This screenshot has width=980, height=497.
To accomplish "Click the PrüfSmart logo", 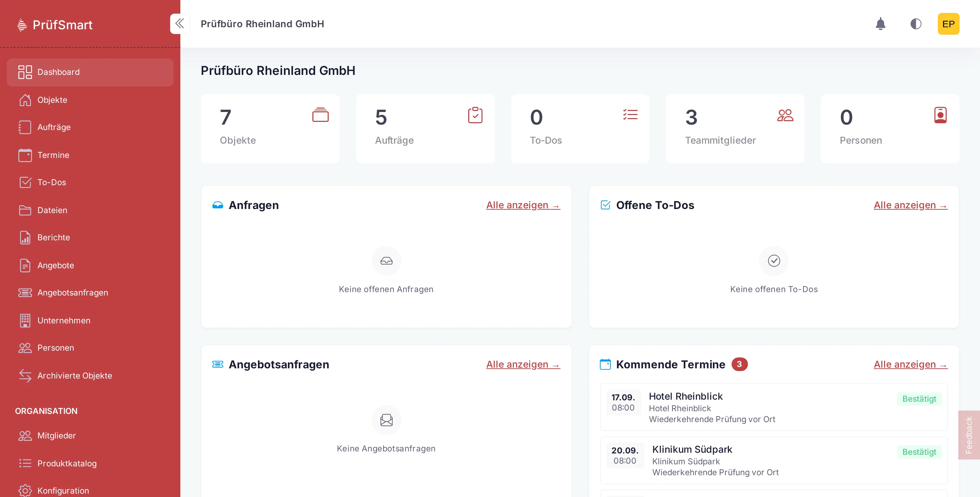I will [55, 25].
